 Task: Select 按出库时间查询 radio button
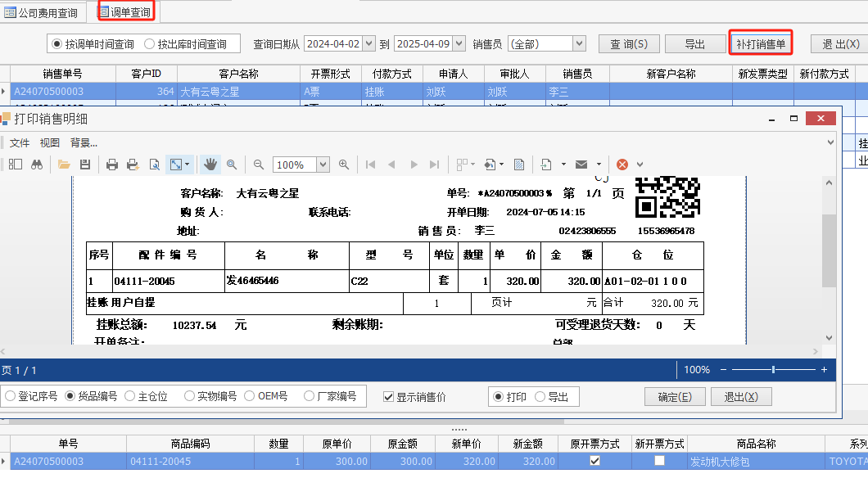[x=149, y=44]
